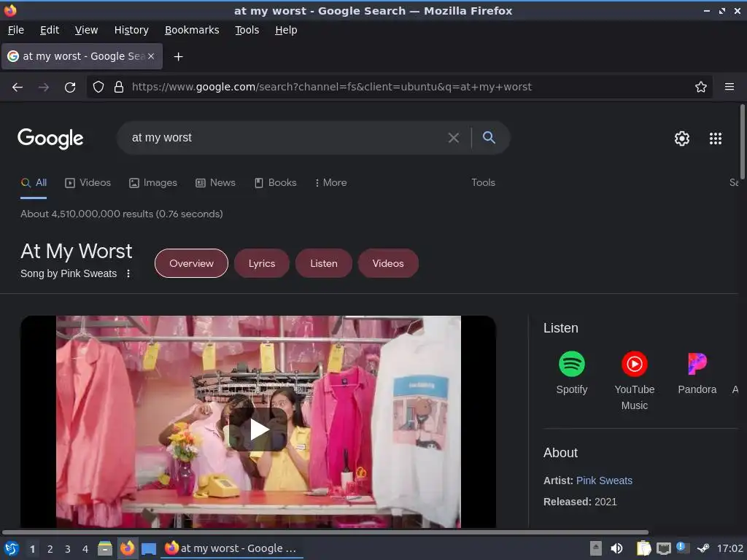Image resolution: width=747 pixels, height=560 pixels.
Task: Switch to the Books results tab
Action: [275, 183]
